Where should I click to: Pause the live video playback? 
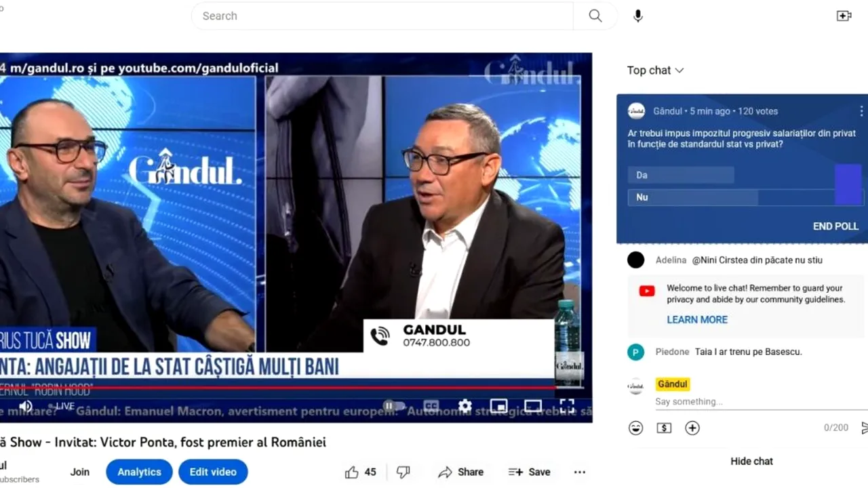pos(390,405)
